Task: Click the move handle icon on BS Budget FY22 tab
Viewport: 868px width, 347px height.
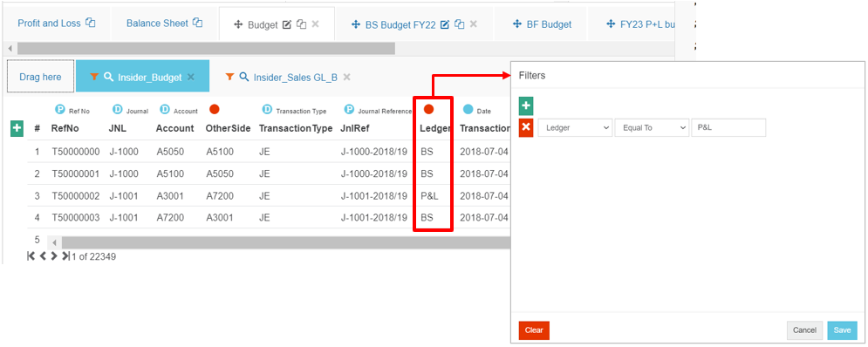Action: pos(357,24)
